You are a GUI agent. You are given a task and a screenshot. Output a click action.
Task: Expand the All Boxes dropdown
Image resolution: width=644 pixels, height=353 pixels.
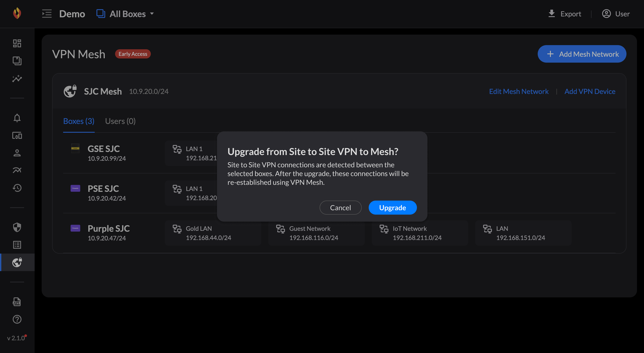pyautogui.click(x=125, y=14)
